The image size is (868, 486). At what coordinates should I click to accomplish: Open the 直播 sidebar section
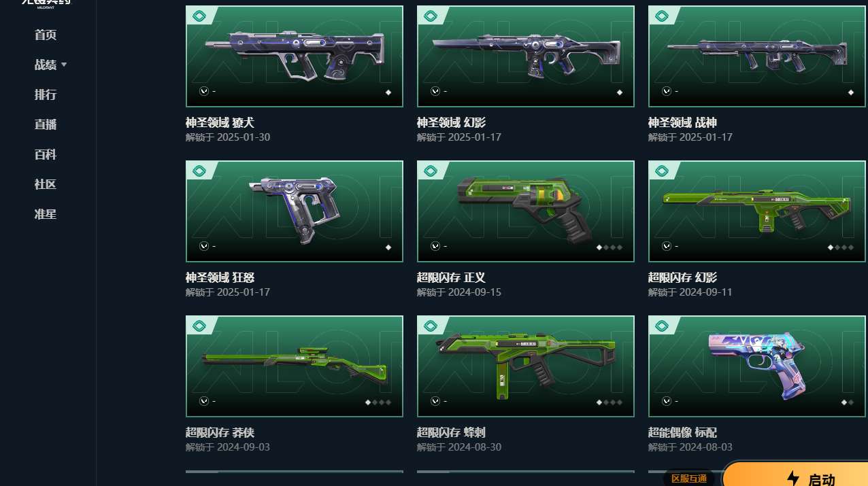click(46, 124)
